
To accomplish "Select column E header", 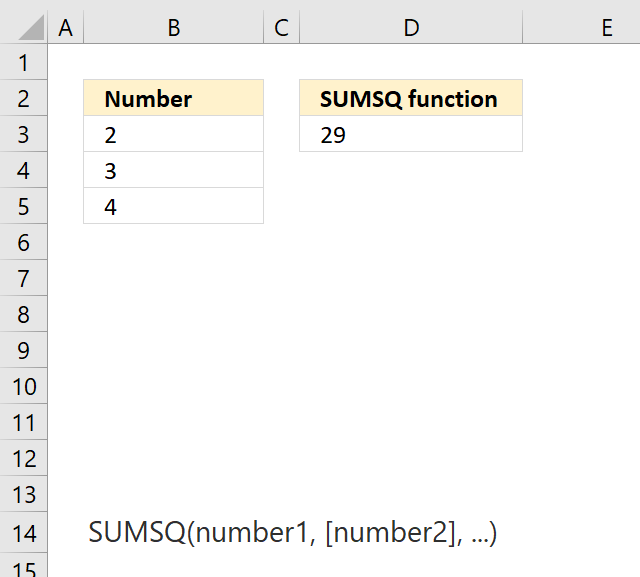I will [x=581, y=28].
